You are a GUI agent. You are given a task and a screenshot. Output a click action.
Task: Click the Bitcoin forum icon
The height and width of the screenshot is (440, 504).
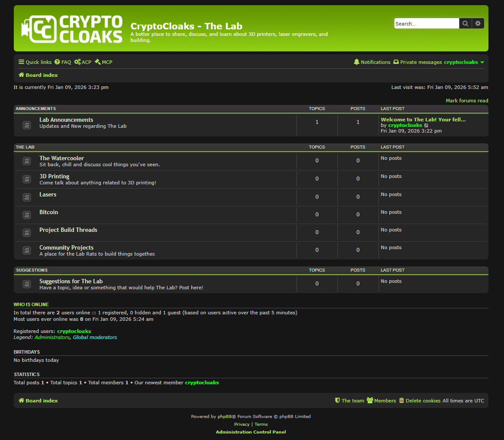(x=27, y=215)
